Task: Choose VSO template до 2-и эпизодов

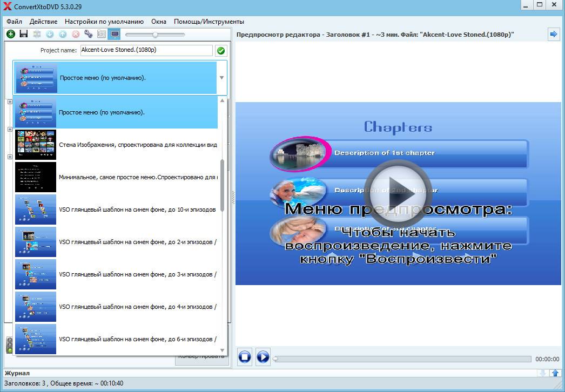Action: click(116, 242)
